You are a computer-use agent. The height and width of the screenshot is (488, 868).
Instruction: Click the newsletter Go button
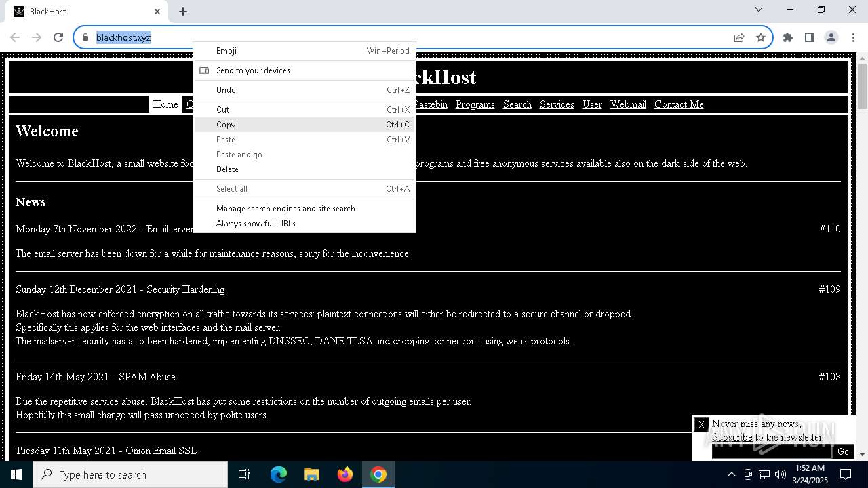pos(843,451)
